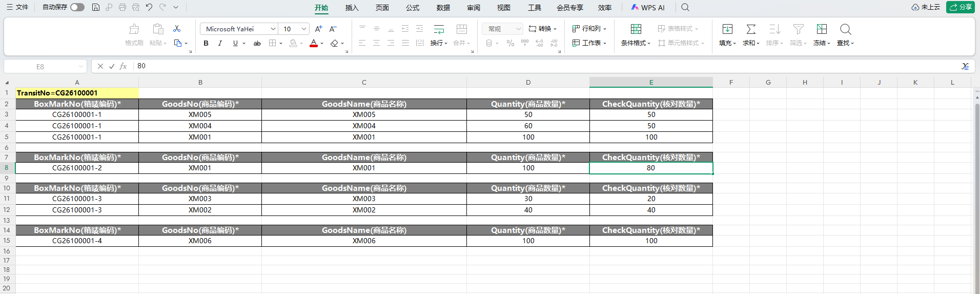Switch to the 审阅 tab
The height and width of the screenshot is (294, 980).
click(474, 8)
